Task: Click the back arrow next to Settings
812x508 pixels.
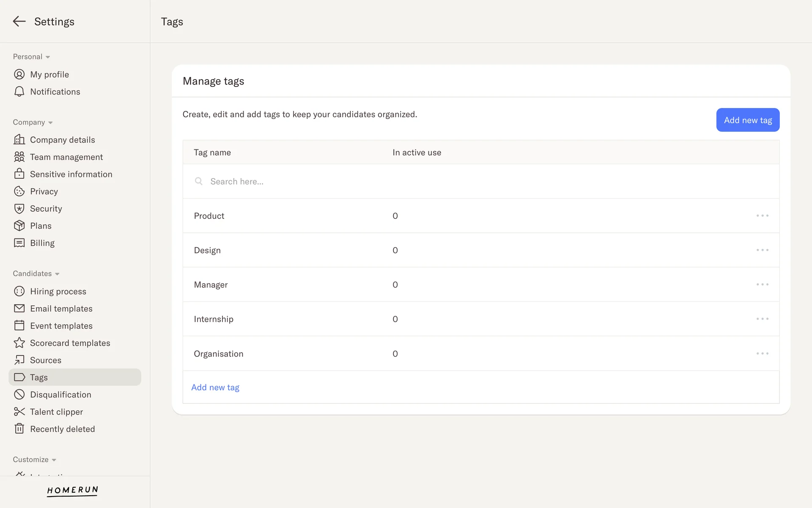Action: [x=19, y=21]
